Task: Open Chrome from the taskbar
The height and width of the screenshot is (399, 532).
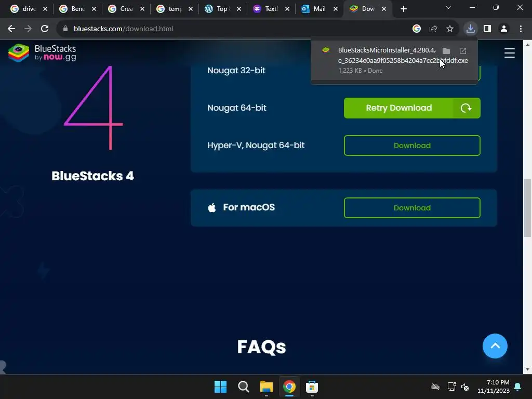Action: point(289,387)
